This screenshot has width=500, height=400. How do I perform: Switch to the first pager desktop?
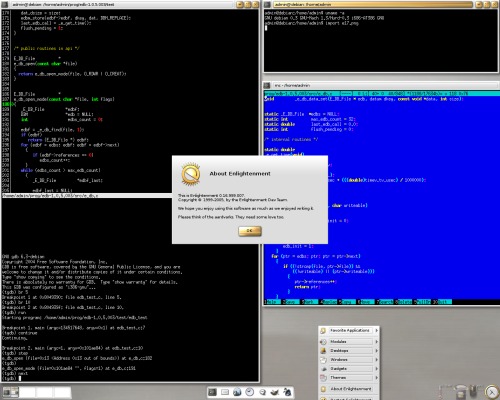click(10, 392)
